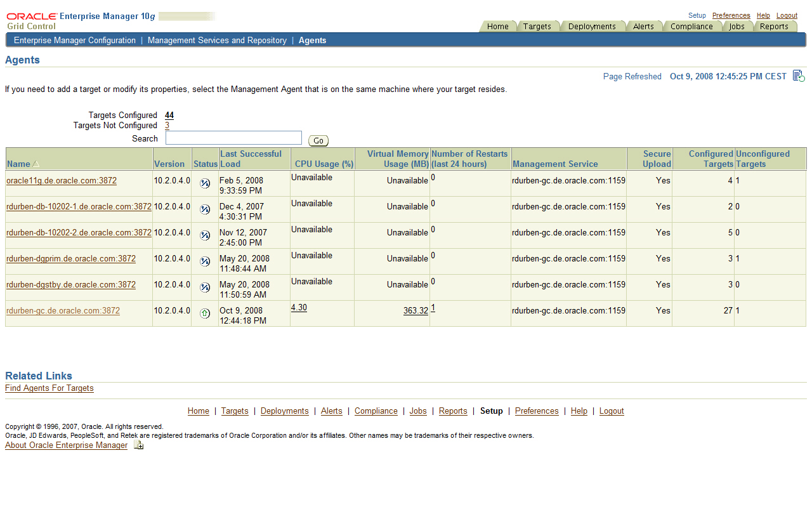Switch to the Reports tab
The image size is (812, 507).
click(774, 27)
